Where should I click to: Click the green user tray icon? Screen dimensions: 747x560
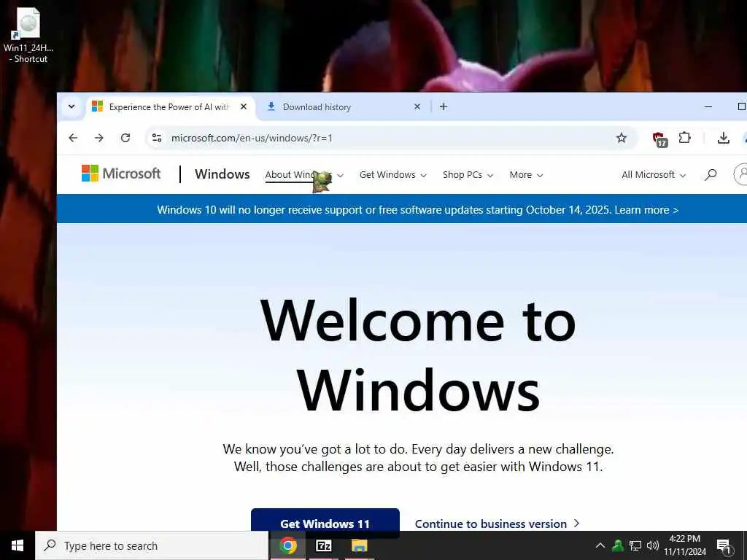pyautogui.click(x=618, y=545)
